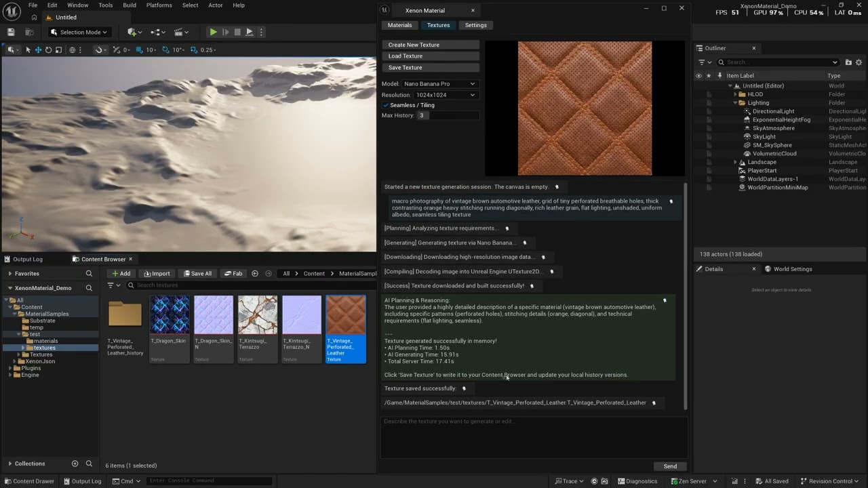868x488 pixels.
Task: Click the Max History value field
Action: (448, 115)
